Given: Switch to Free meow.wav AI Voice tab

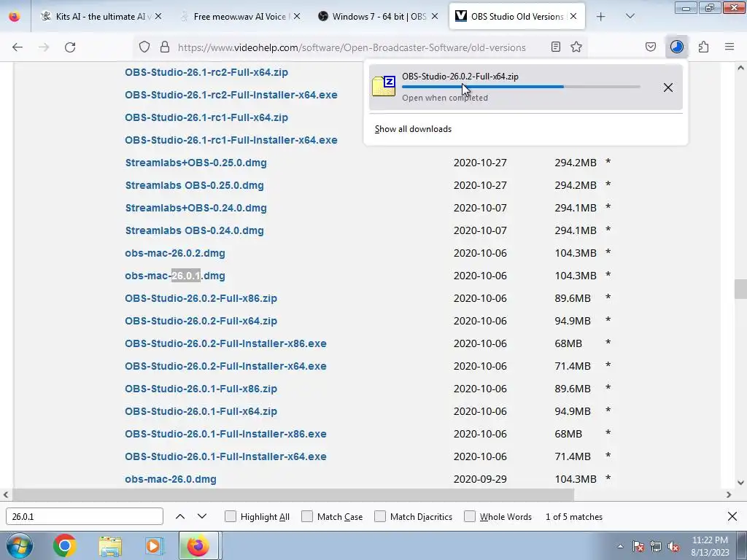Looking at the screenshot, I should click(239, 17).
